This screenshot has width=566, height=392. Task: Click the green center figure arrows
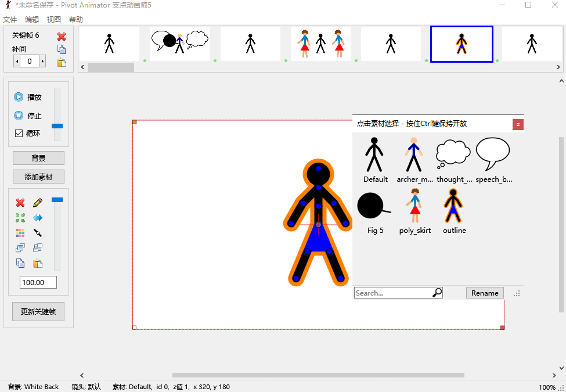(x=20, y=218)
